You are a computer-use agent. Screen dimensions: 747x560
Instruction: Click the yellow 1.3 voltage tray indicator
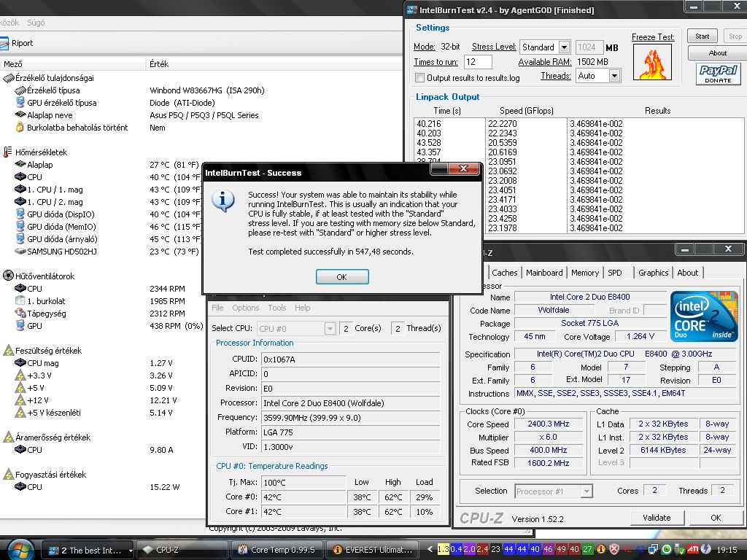click(443, 549)
